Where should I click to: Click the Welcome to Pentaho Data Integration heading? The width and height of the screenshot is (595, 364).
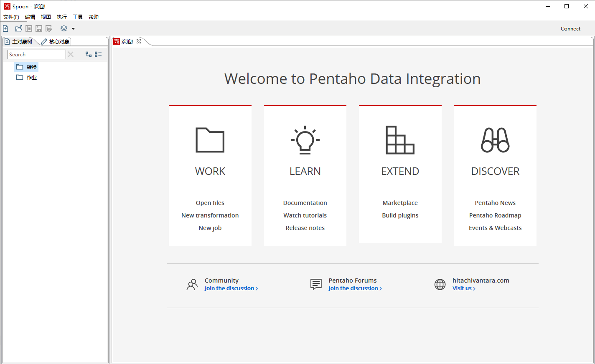click(x=352, y=78)
